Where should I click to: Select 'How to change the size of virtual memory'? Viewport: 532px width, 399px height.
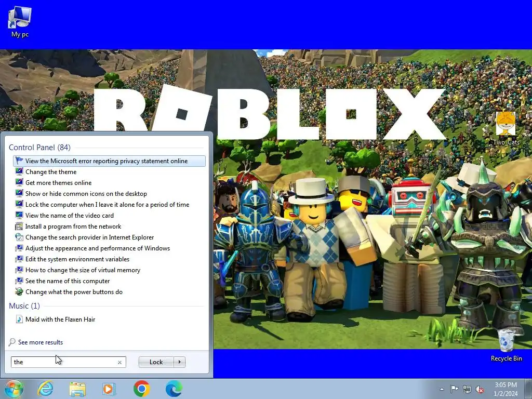pos(83,270)
